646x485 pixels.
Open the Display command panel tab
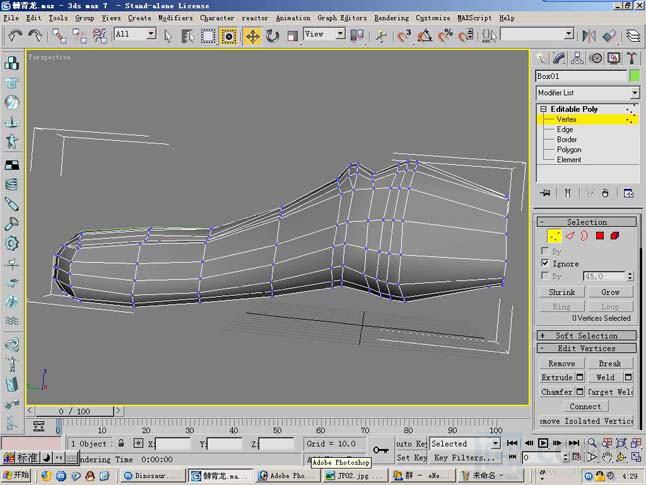[614, 58]
